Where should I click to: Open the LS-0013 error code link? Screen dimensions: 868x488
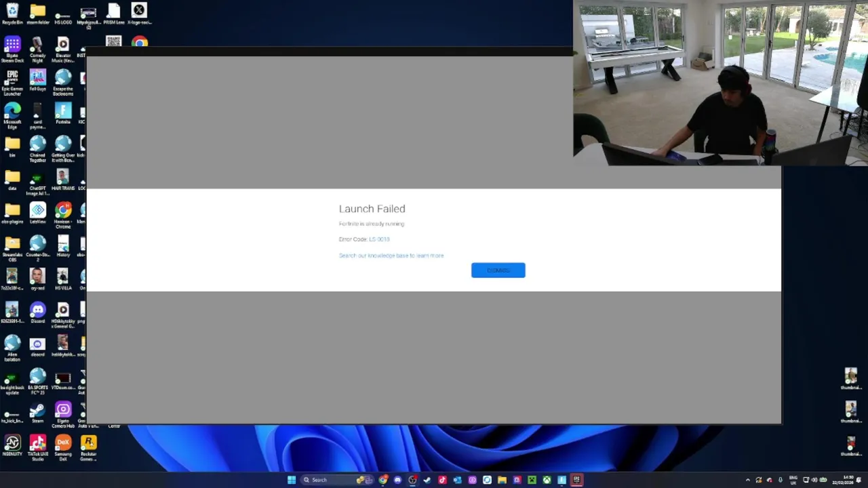(x=379, y=239)
